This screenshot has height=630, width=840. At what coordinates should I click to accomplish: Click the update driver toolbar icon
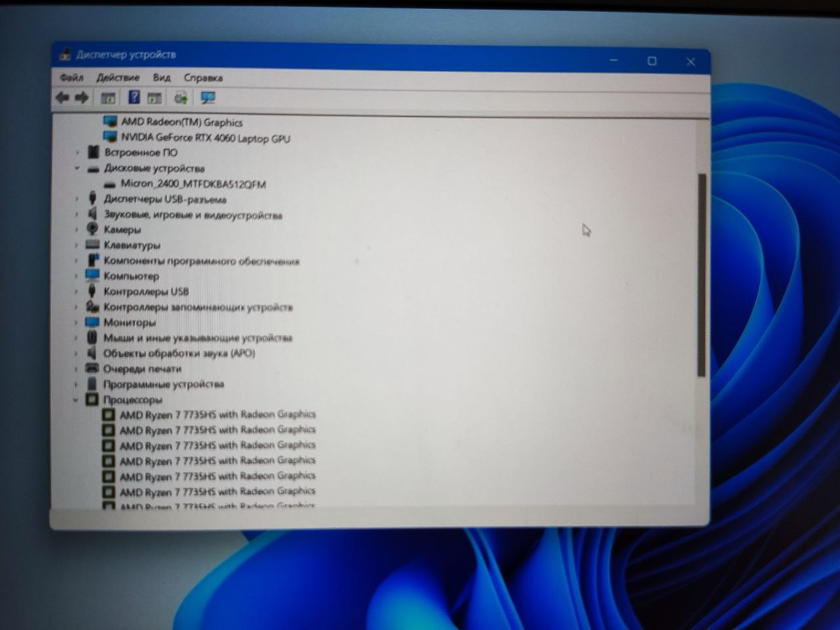(x=181, y=98)
